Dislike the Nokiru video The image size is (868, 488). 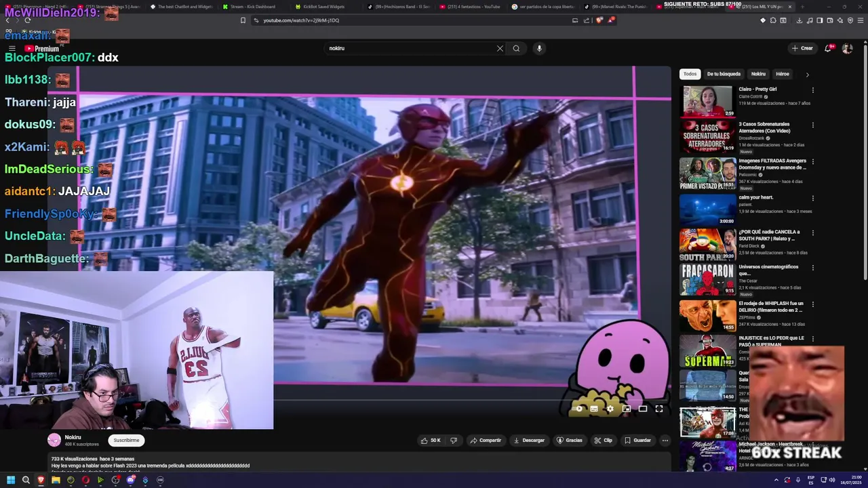pos(454,441)
